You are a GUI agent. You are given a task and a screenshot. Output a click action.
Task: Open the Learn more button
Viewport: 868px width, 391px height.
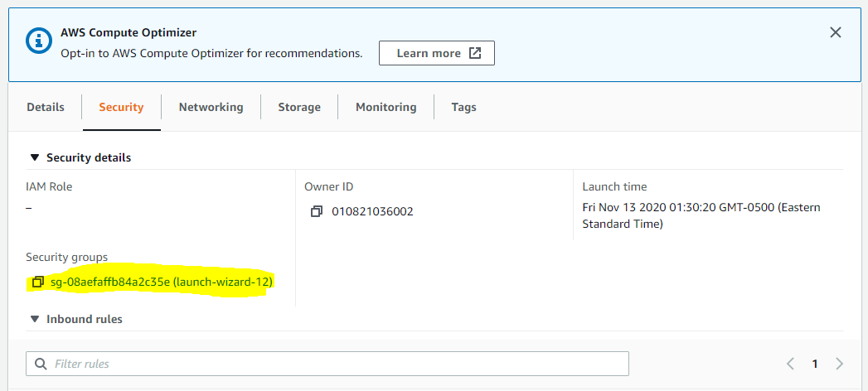437,53
